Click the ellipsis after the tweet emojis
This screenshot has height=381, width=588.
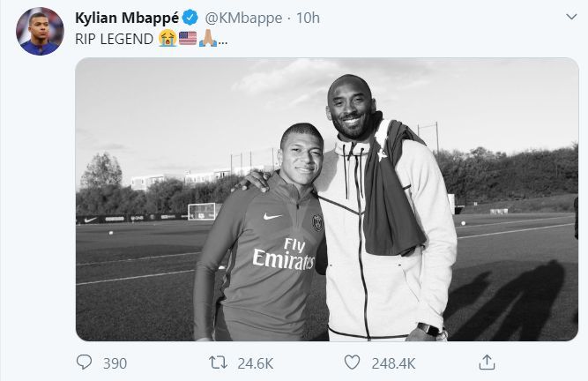pos(222,41)
